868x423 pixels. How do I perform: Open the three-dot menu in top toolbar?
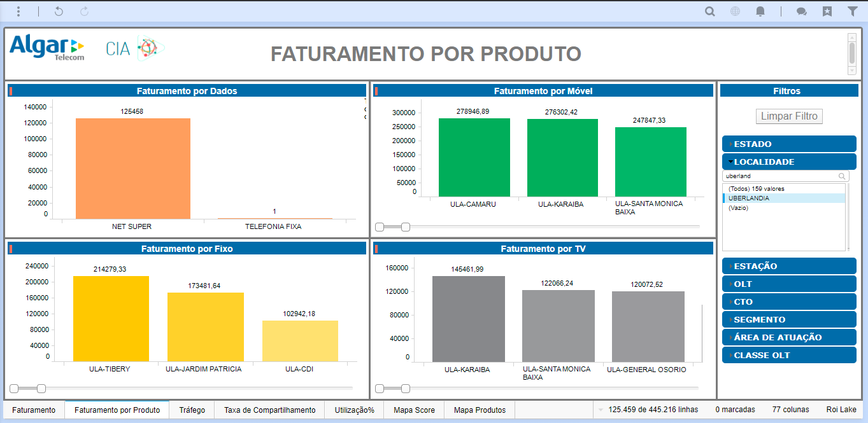point(18,11)
